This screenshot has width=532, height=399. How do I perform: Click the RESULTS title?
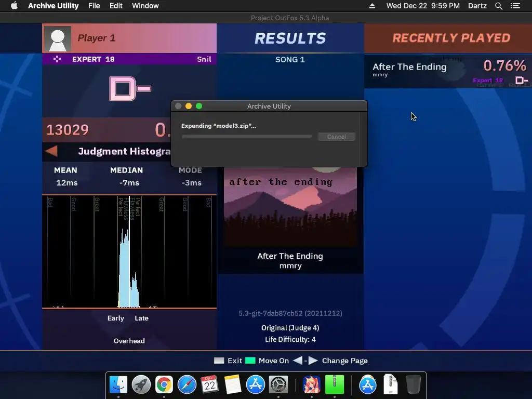(290, 38)
